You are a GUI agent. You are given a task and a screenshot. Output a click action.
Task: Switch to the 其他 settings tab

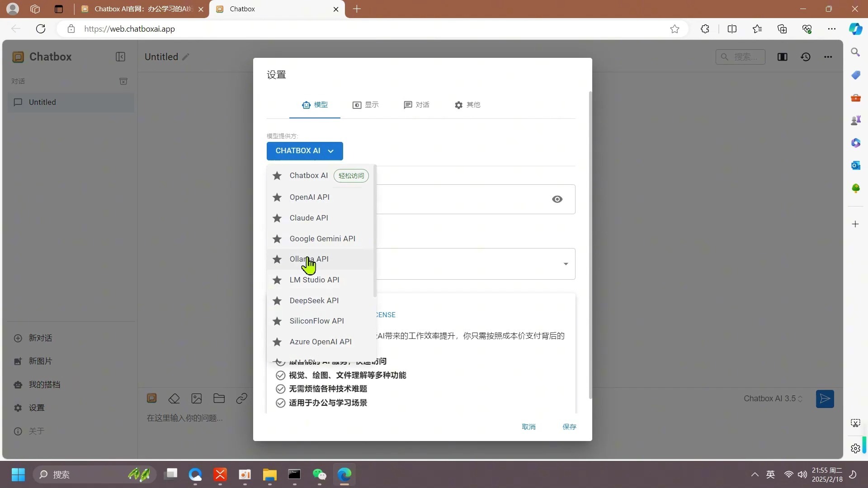467,104
